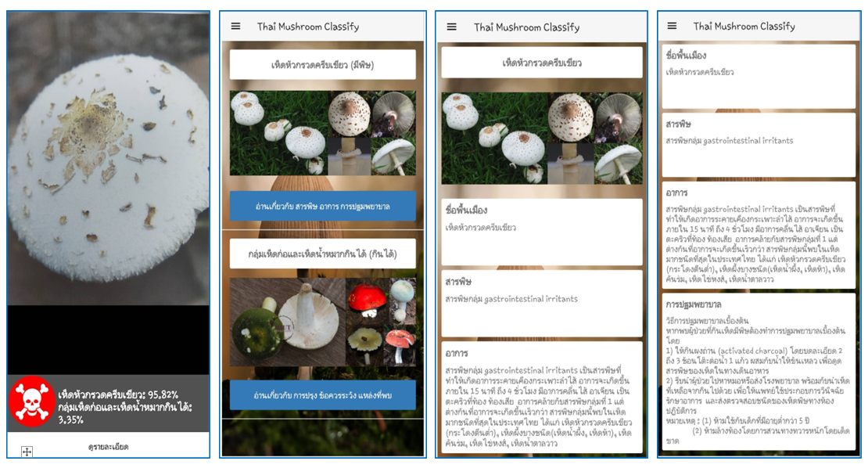
Task: Click the เห็ดหัวกรวดครีบเขียว header in third screen
Action: [x=541, y=63]
